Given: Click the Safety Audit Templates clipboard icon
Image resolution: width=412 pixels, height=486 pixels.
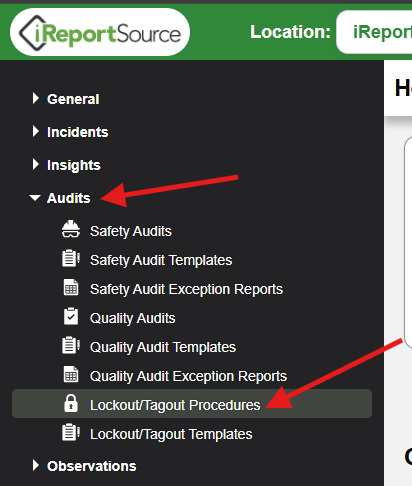Looking at the screenshot, I should 71,258.
